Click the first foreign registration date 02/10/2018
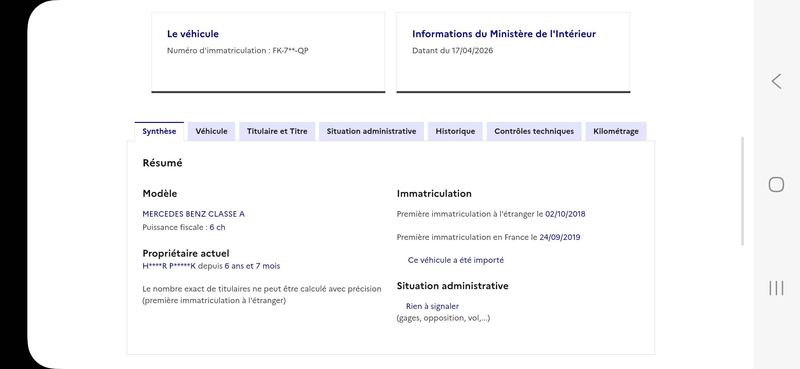Screen dimensions: 800x369 [565, 214]
